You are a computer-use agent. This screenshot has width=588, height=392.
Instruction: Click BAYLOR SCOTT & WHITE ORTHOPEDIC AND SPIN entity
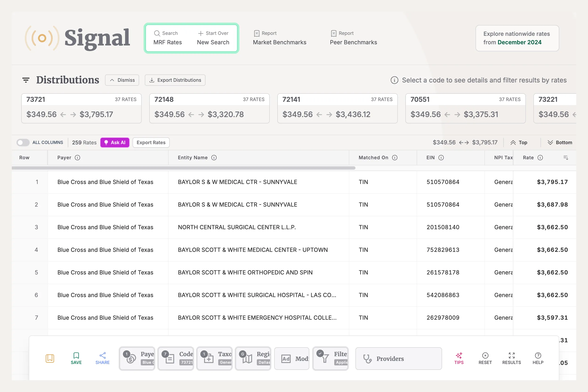click(x=245, y=273)
